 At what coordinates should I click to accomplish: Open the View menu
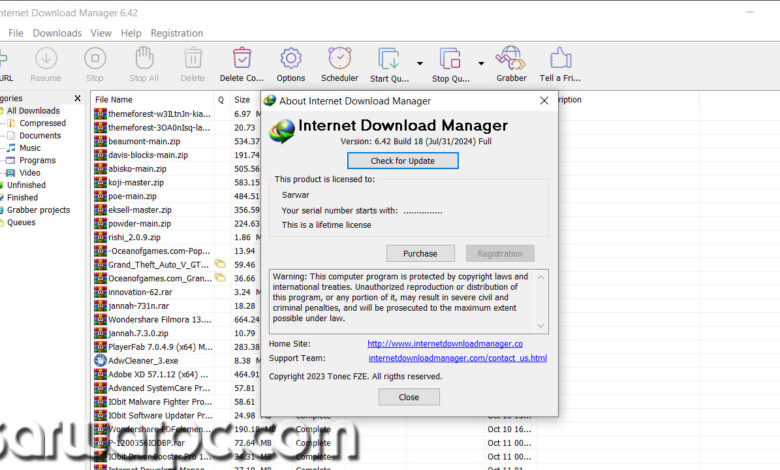101,33
